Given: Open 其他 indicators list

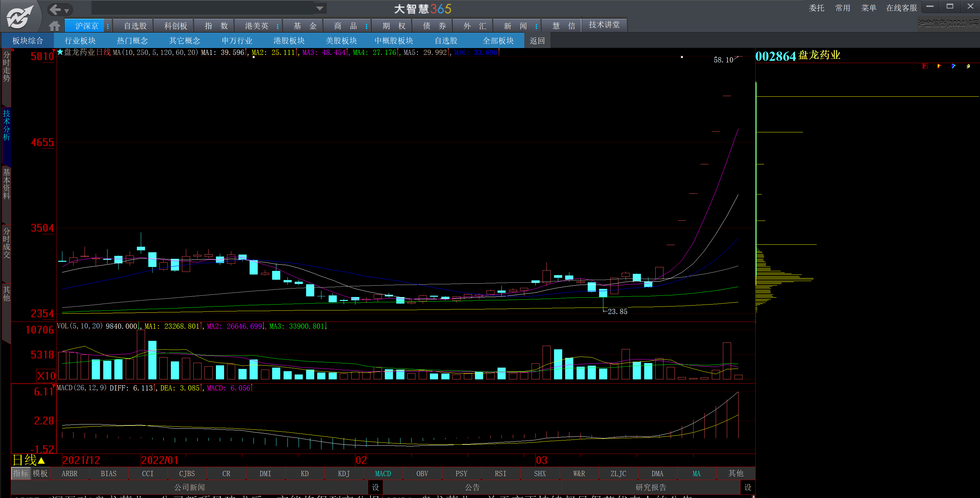Looking at the screenshot, I should pyautogui.click(x=735, y=473).
